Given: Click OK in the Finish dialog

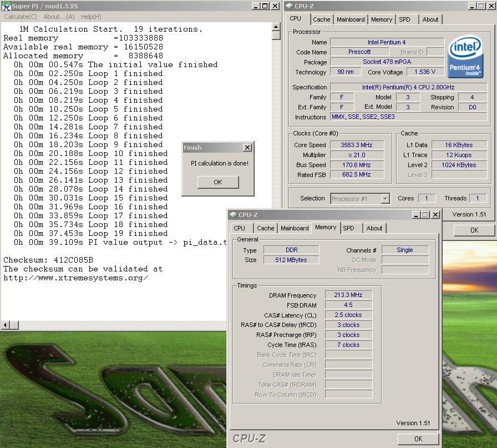Looking at the screenshot, I should pos(218,182).
